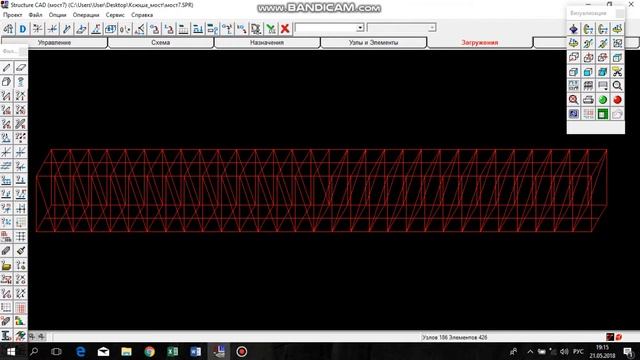Image resolution: width=640 pixels, height=360 pixels.
Task: Click the green Y confirm icon in the toolbar
Action: [271, 29]
